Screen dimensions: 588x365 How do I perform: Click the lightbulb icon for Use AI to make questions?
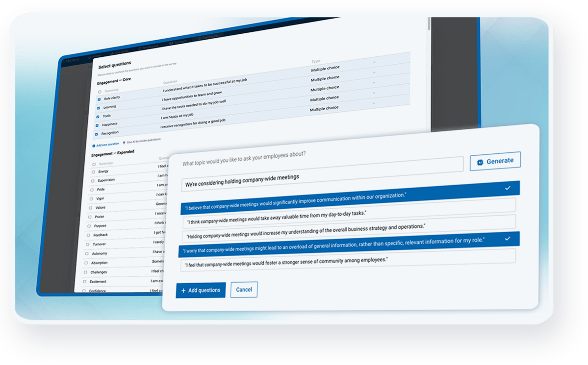(x=124, y=141)
